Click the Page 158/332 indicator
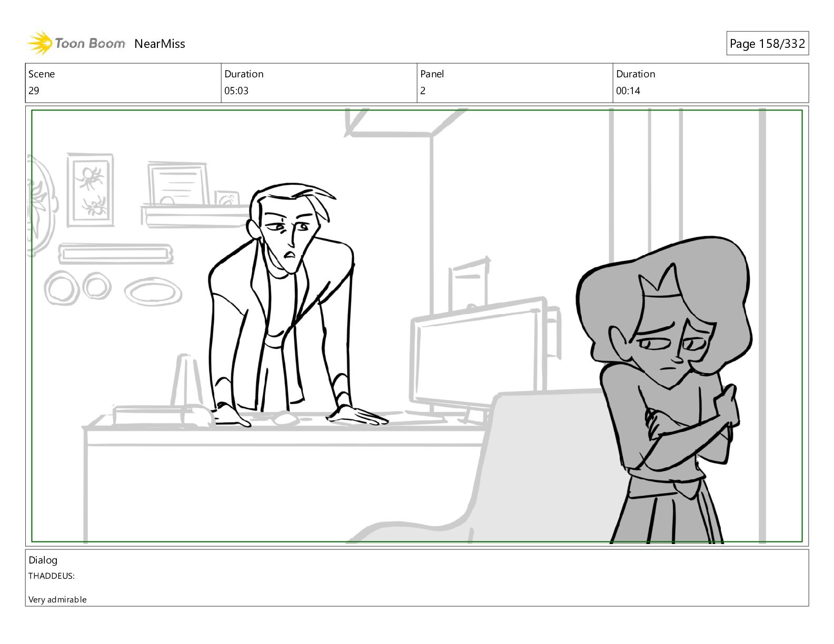Image resolution: width=834 pixels, height=644 pixels. click(767, 44)
